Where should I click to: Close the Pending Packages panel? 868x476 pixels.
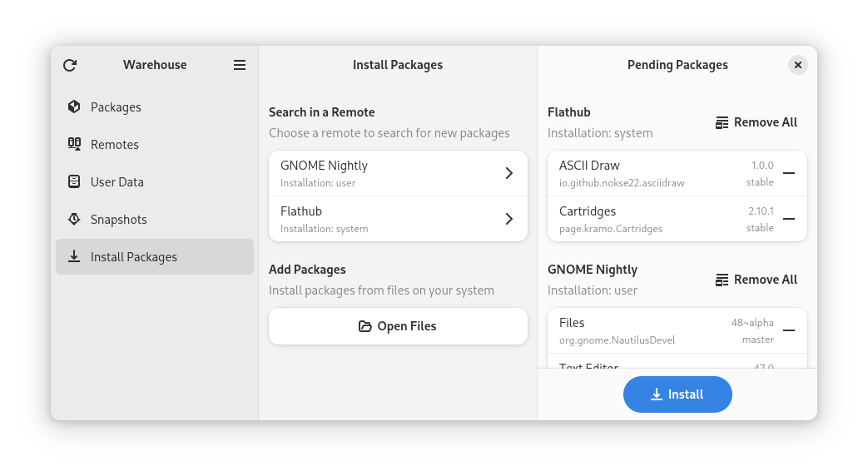click(797, 65)
